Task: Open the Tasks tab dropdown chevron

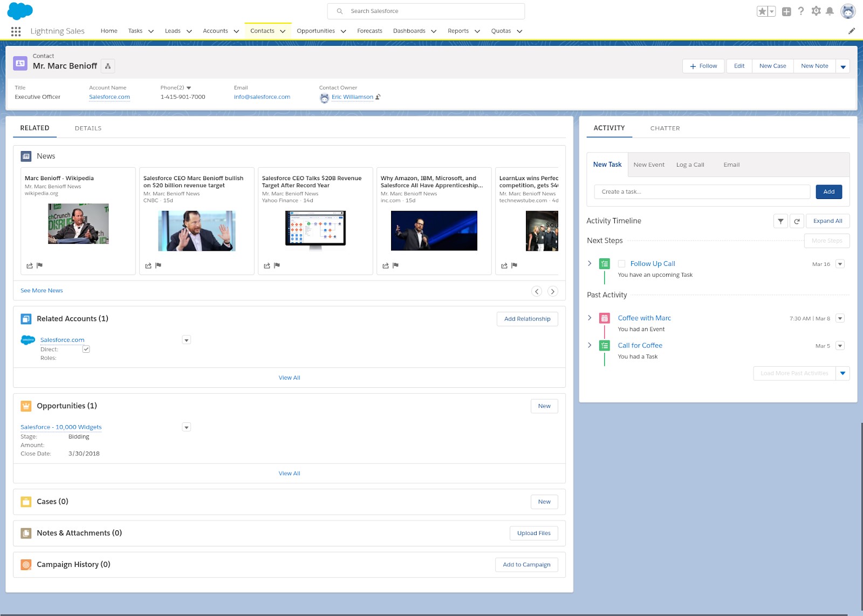Action: pos(151,31)
